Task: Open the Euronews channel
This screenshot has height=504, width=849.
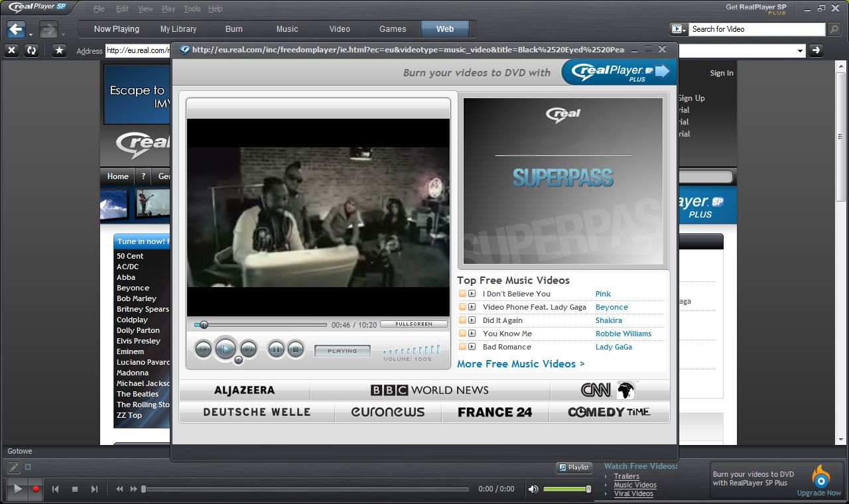Action: pyautogui.click(x=388, y=412)
